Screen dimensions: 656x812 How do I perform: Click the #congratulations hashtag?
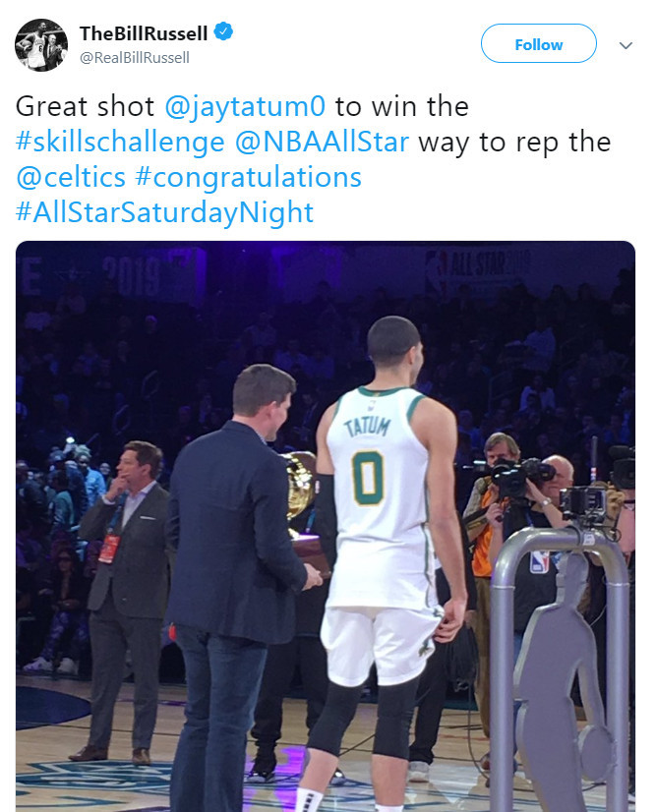tap(248, 178)
